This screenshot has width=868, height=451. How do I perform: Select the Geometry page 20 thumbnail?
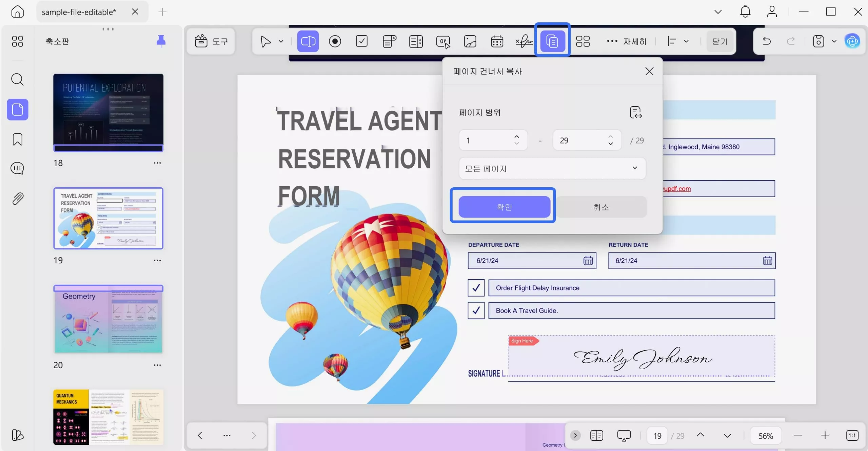[108, 319]
